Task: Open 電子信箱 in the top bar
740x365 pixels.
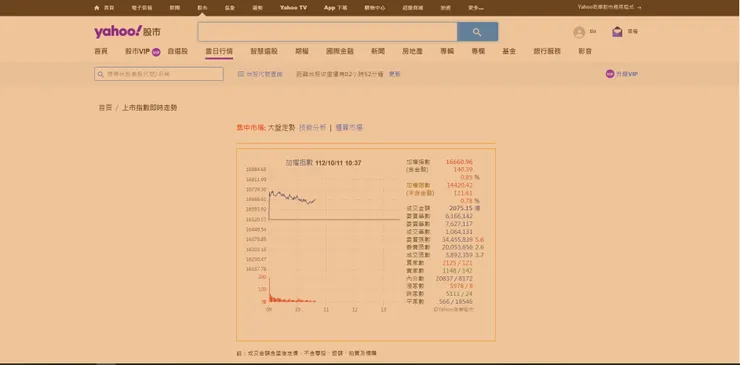Action: (x=142, y=8)
